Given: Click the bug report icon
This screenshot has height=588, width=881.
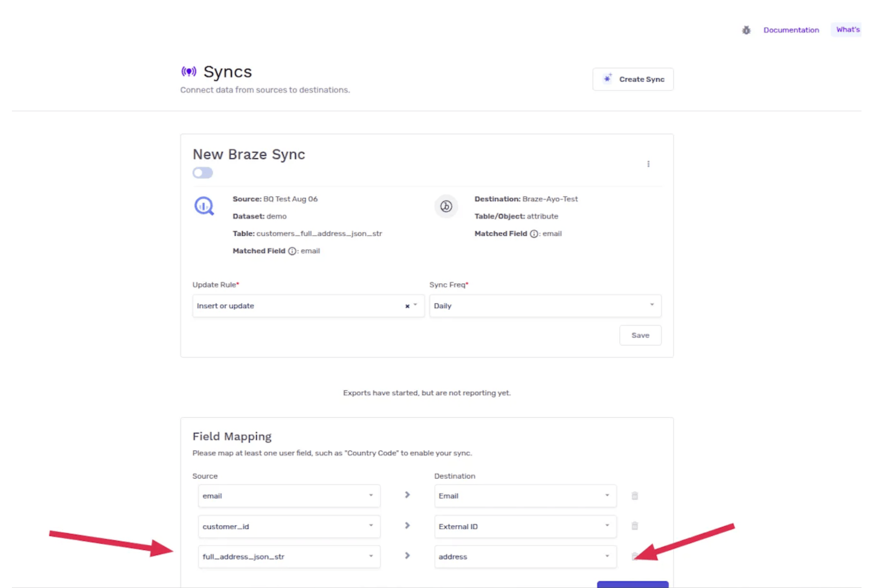Looking at the screenshot, I should 746,30.
